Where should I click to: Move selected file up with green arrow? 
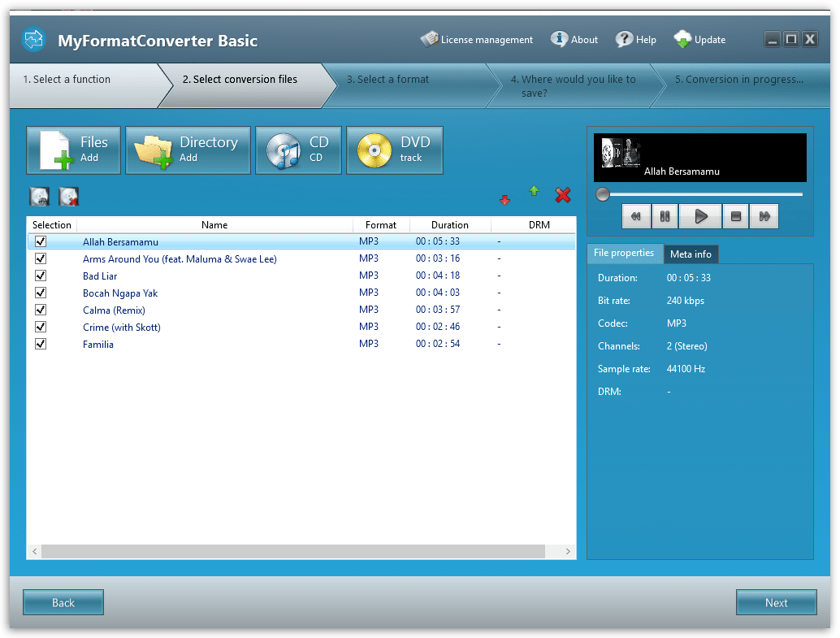coord(534,191)
